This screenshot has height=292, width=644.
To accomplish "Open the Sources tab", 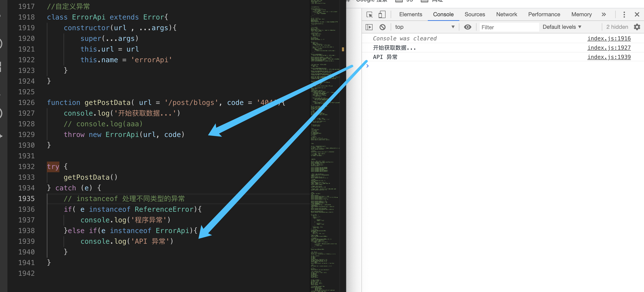I will tap(474, 15).
